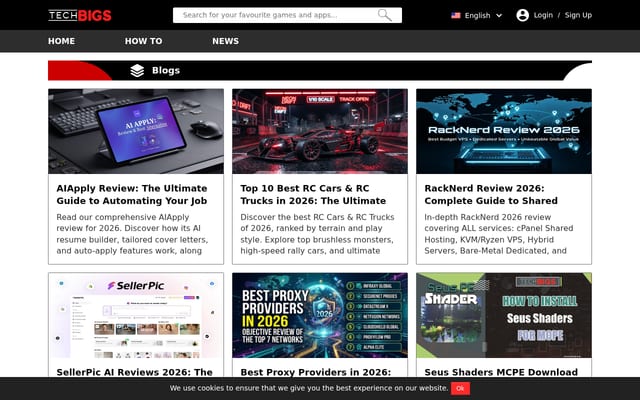Open the HOW TO menu item
The height and width of the screenshot is (400, 640).
[x=144, y=41]
